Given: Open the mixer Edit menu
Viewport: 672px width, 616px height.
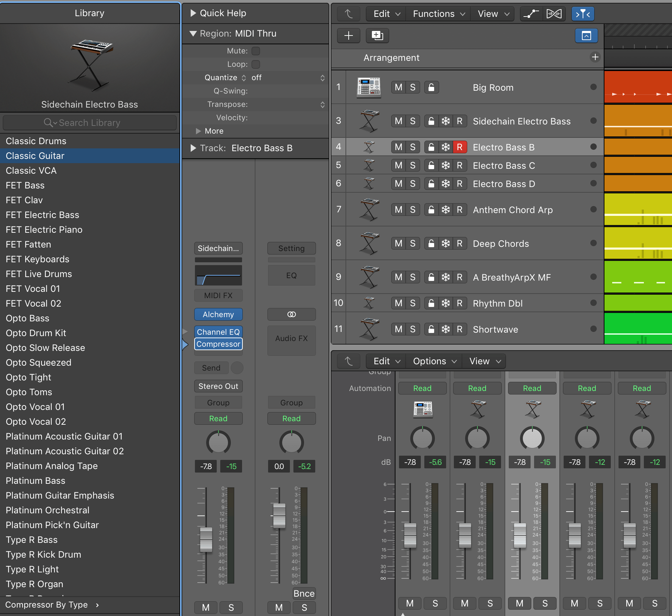Looking at the screenshot, I should pyautogui.click(x=387, y=361).
